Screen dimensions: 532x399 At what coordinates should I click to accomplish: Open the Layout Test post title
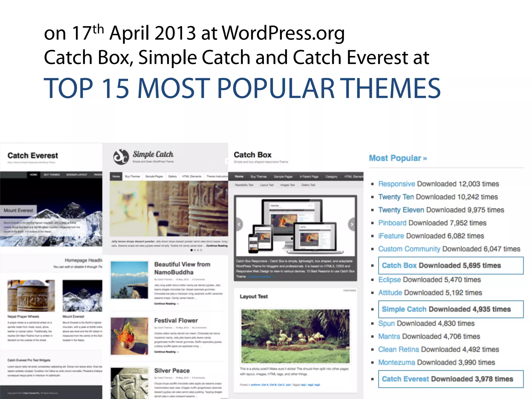click(254, 296)
